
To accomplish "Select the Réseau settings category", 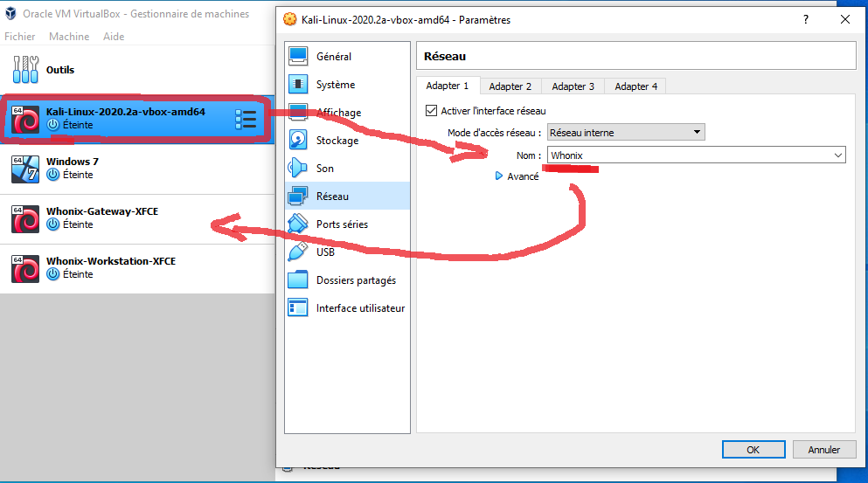I will [348, 196].
